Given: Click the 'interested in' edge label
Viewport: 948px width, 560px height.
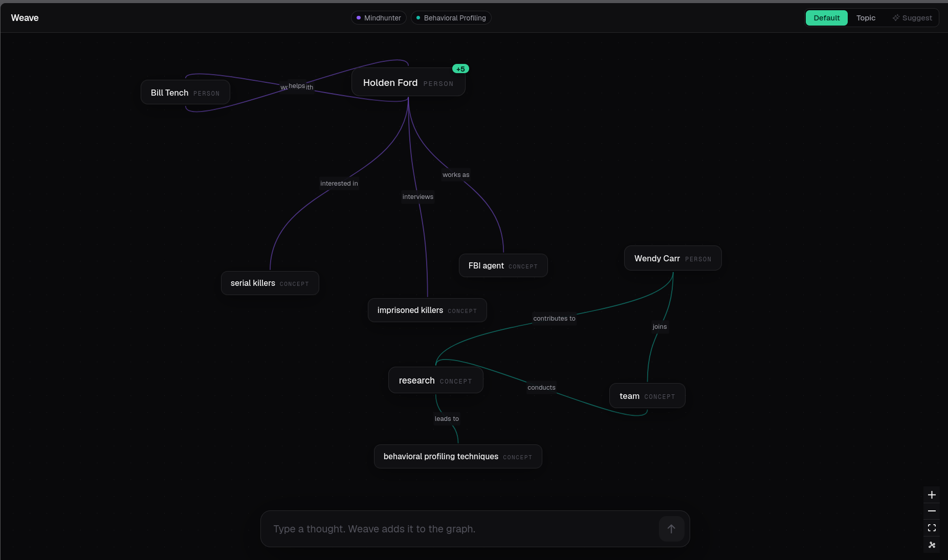Looking at the screenshot, I should click(339, 183).
